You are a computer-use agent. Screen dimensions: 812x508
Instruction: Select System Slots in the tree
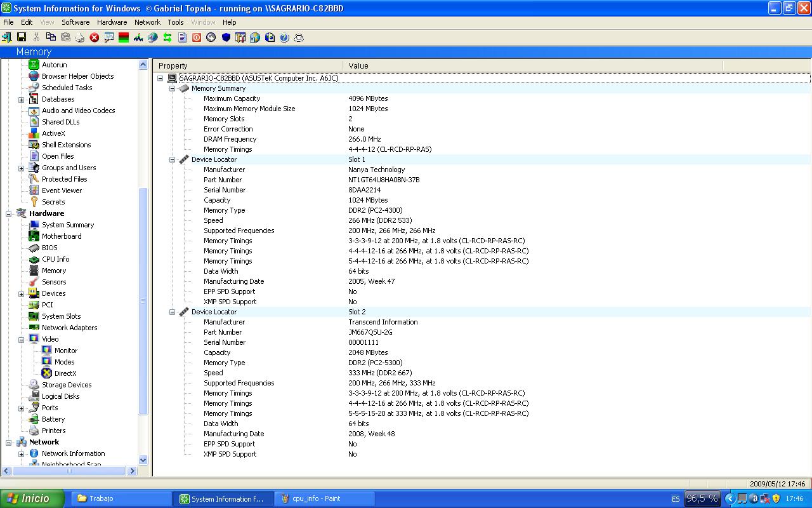61,316
